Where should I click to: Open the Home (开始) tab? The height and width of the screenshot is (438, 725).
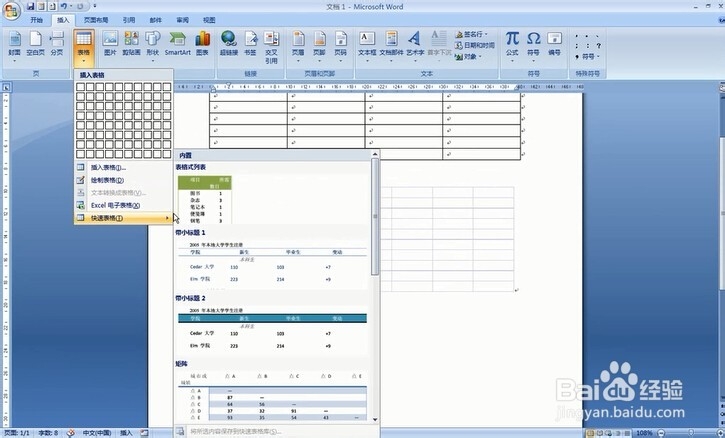click(37, 20)
